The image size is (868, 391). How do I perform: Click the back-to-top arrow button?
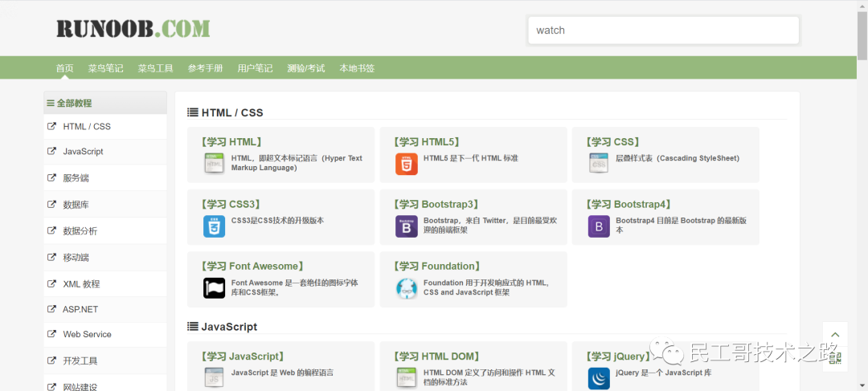click(x=835, y=335)
